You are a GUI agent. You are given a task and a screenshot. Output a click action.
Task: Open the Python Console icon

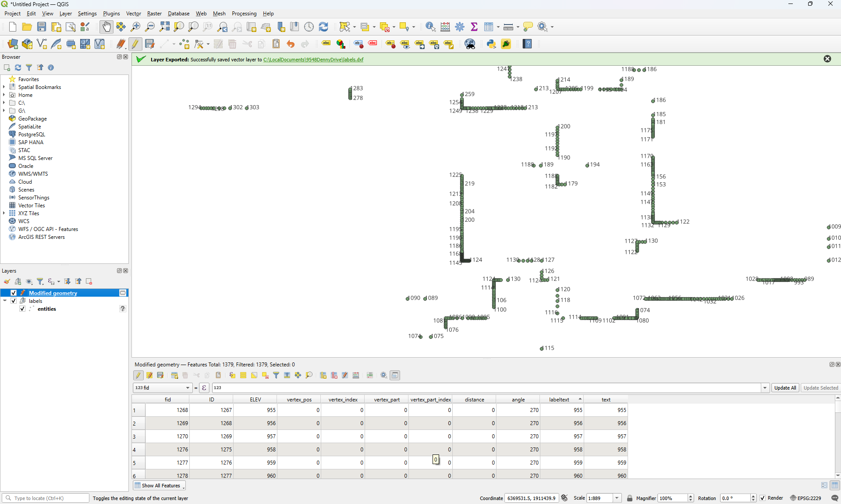tap(491, 44)
